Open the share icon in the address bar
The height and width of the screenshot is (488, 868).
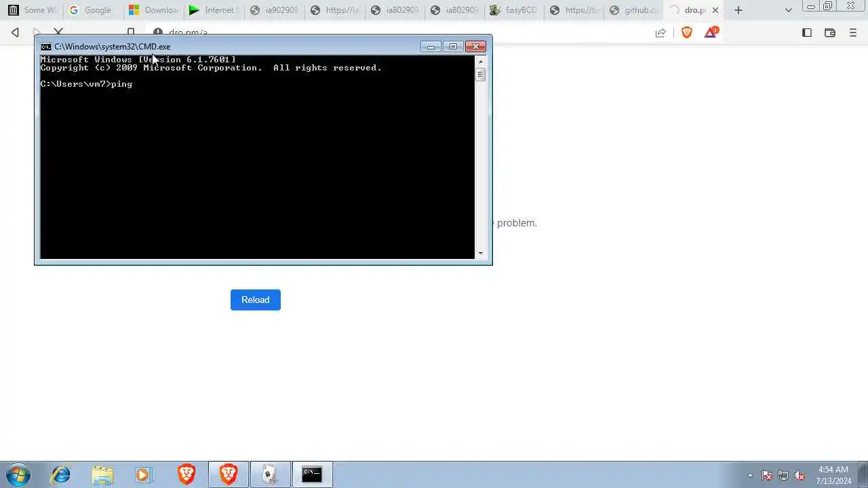660,33
